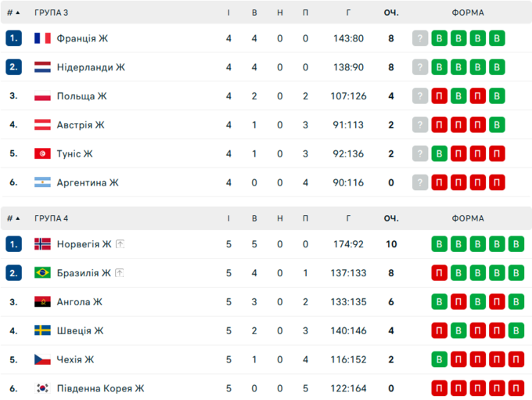The width and height of the screenshot is (532, 400).
Task: Click the blue rank 1 badge in Група 4
Action: point(13,244)
